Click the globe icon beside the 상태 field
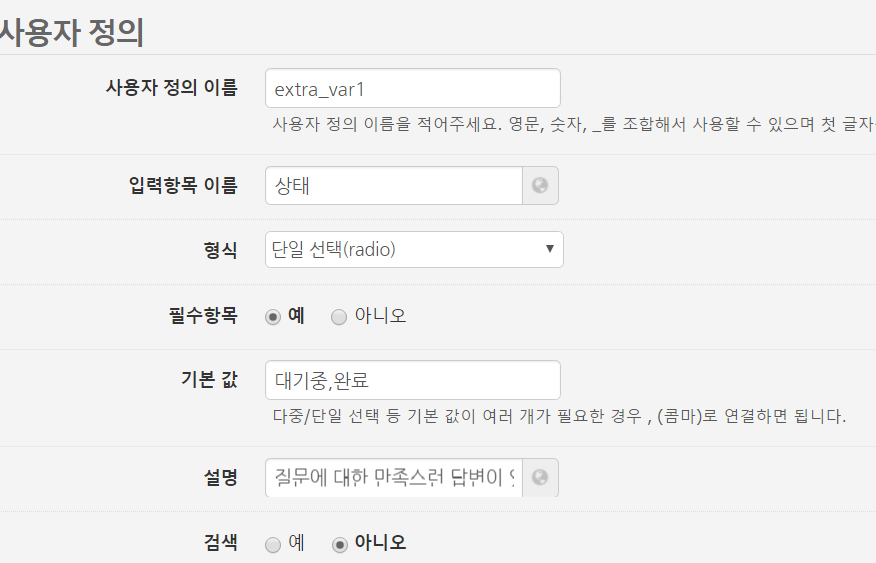Image resolution: width=876 pixels, height=563 pixels. pyautogui.click(x=540, y=186)
